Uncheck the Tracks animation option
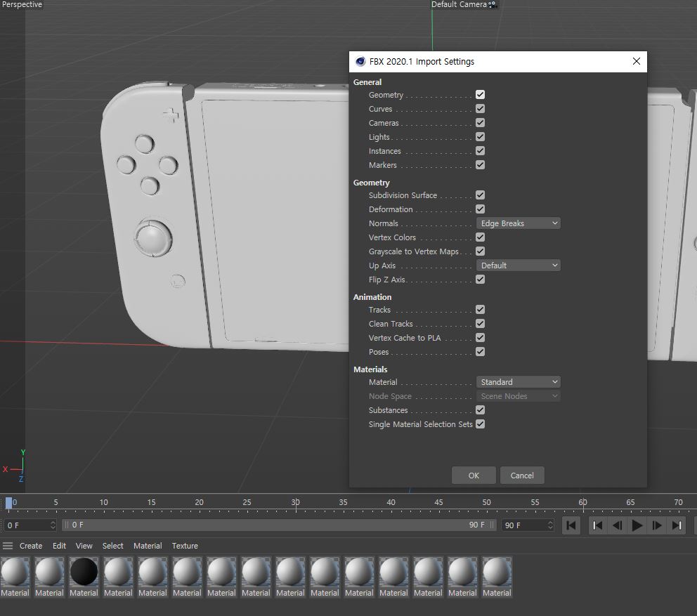 (x=480, y=309)
